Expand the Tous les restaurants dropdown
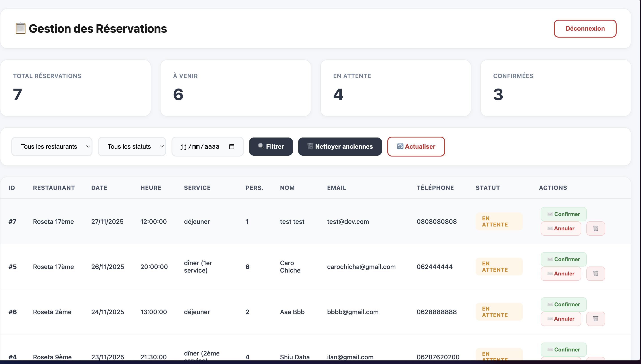 (52, 146)
